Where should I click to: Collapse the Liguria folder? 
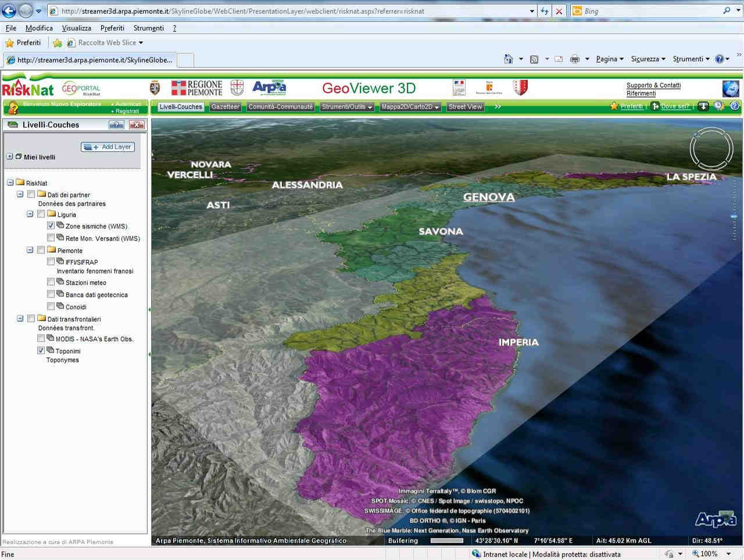[30, 214]
